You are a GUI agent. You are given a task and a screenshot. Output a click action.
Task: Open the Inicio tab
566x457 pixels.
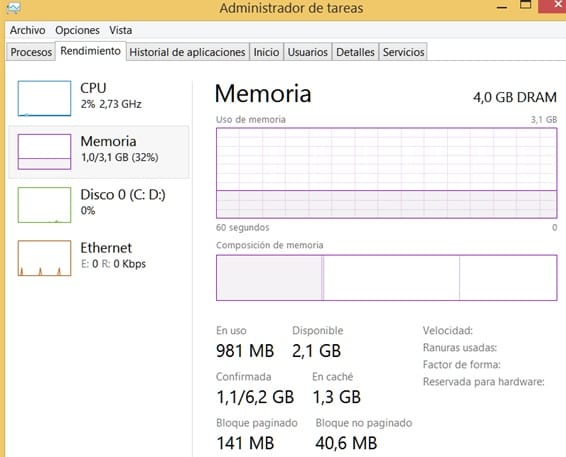[266, 52]
